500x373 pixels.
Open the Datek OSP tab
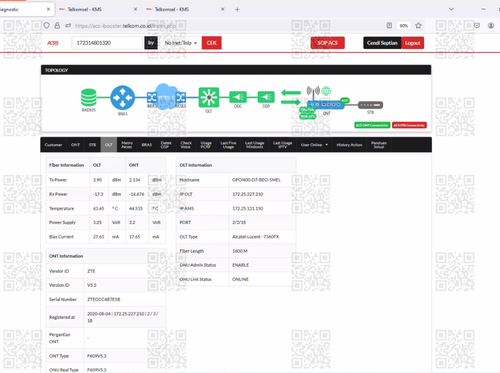pos(166,145)
